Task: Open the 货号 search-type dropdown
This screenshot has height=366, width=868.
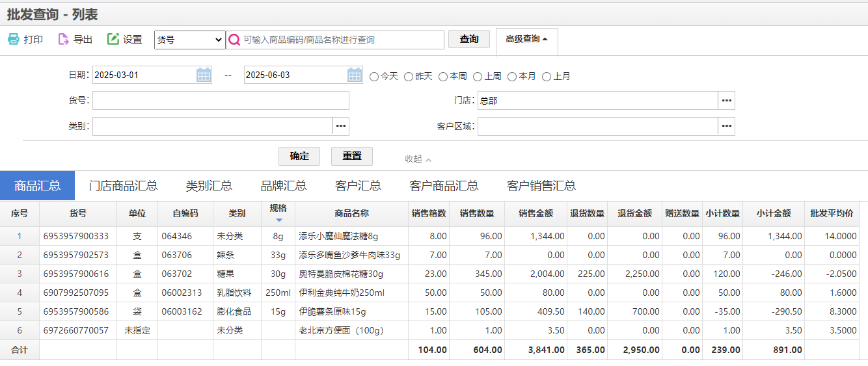Action: 190,40
